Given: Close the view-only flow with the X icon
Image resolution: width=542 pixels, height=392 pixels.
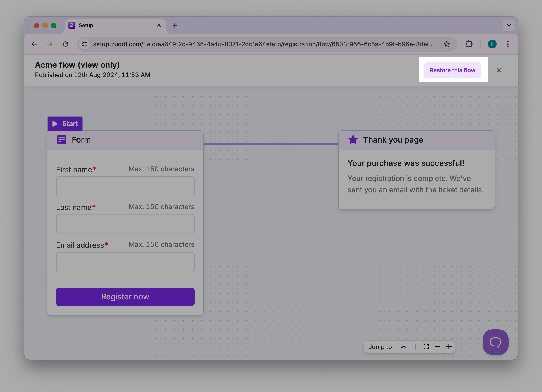Looking at the screenshot, I should click(499, 70).
